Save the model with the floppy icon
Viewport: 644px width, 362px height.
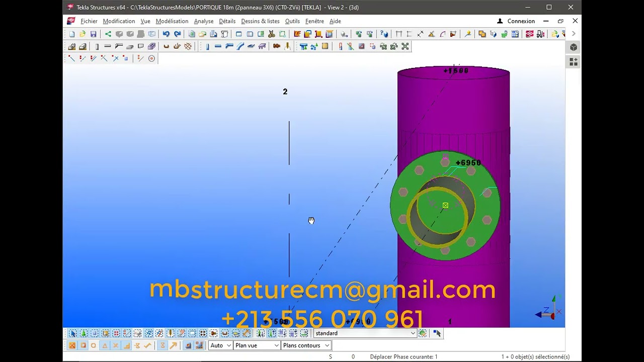click(94, 34)
